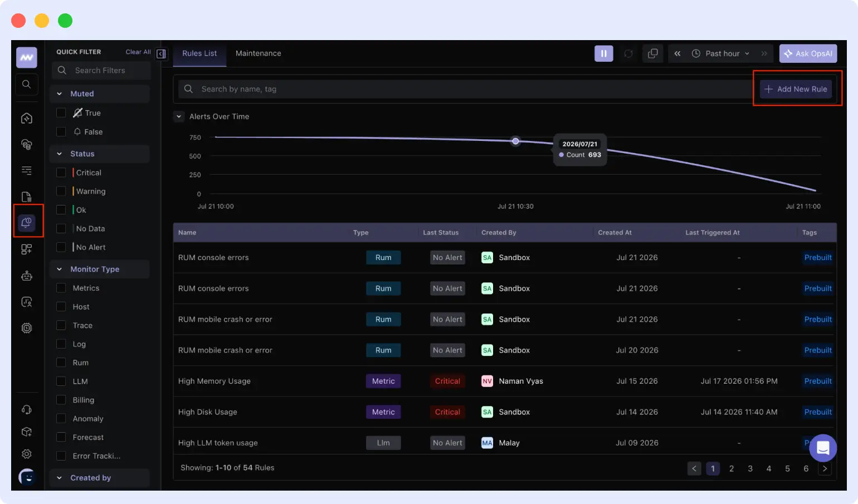Click the Ask OpsAI button
This screenshot has width=858, height=504.
click(x=808, y=53)
